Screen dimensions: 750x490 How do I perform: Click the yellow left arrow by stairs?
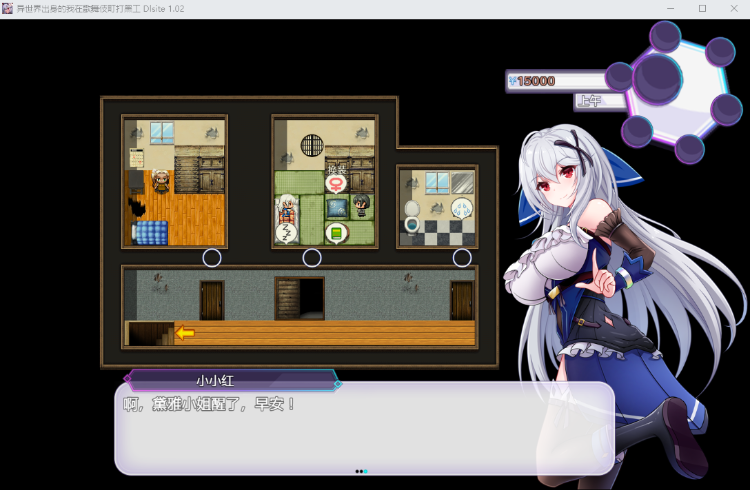point(185,333)
